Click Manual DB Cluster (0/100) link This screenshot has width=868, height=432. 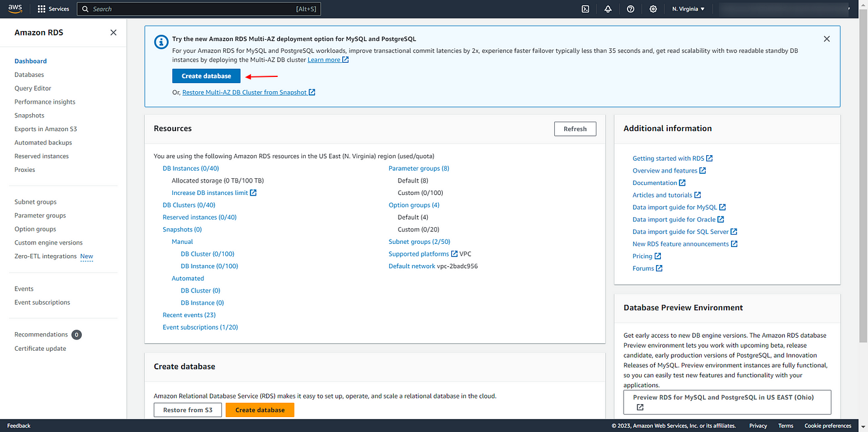tap(208, 254)
